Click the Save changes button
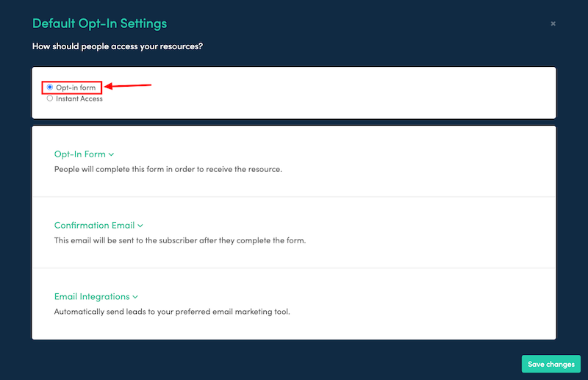Image resolution: width=588 pixels, height=380 pixels. [x=551, y=364]
